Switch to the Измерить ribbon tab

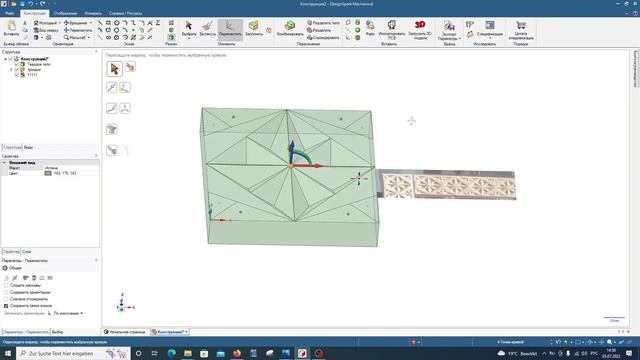tap(93, 13)
